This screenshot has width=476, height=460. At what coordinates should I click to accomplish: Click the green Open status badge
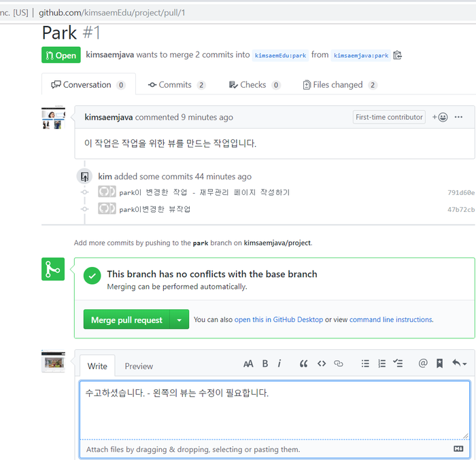[x=61, y=55]
